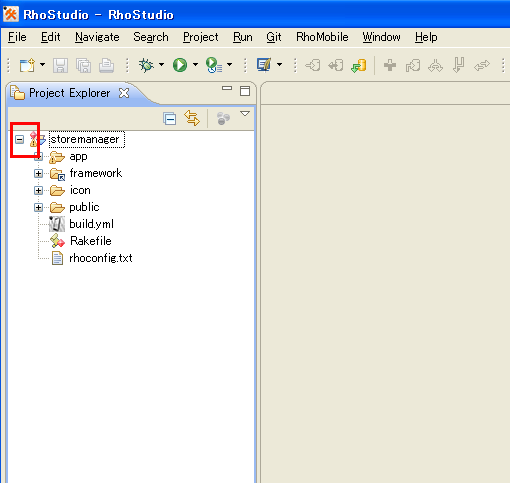The width and height of the screenshot is (510, 483).
Task: Select the build.yml file
Action: (91, 224)
